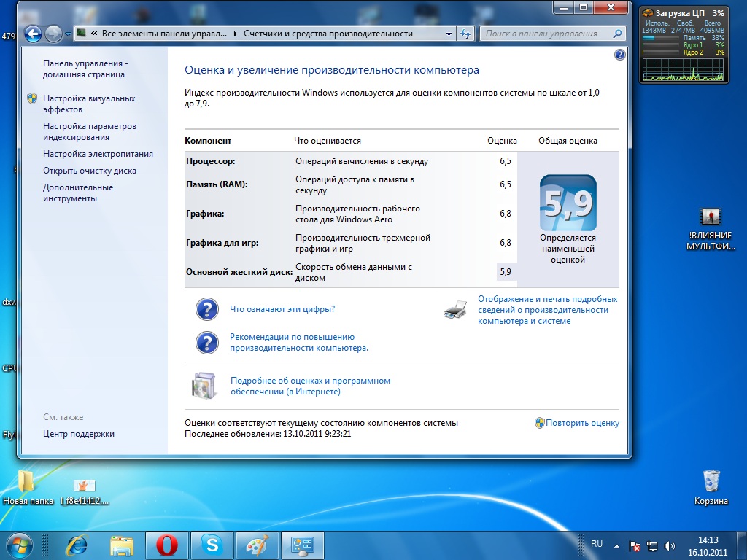Expand arrow after 'Все элементы панели управл...'
This screenshot has height=560, width=747.
click(x=235, y=34)
